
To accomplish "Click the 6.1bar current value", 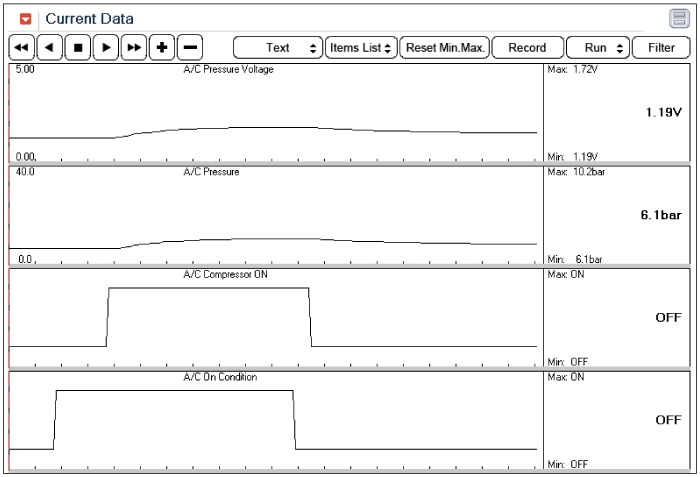I will pos(661,215).
